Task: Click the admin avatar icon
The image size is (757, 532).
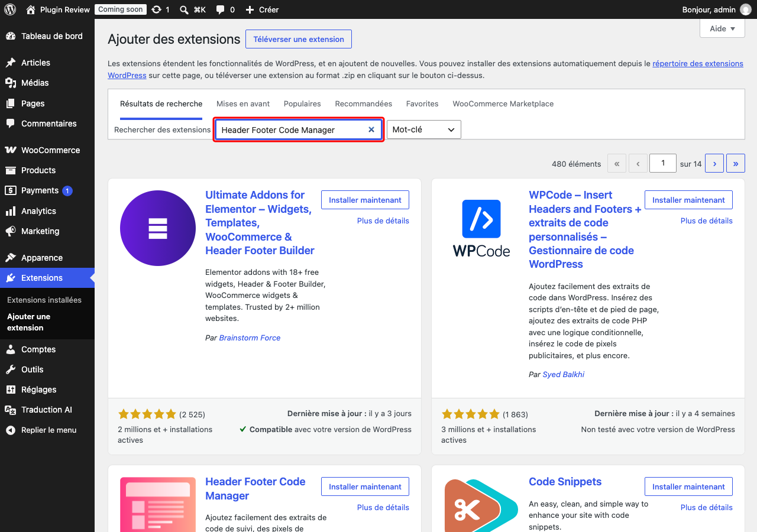Action: tap(745, 9)
